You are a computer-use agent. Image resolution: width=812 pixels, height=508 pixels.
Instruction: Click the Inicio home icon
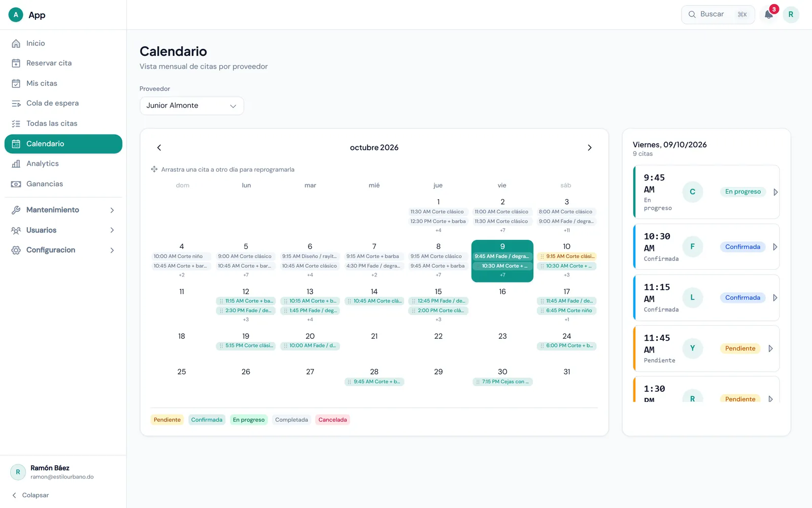16,44
